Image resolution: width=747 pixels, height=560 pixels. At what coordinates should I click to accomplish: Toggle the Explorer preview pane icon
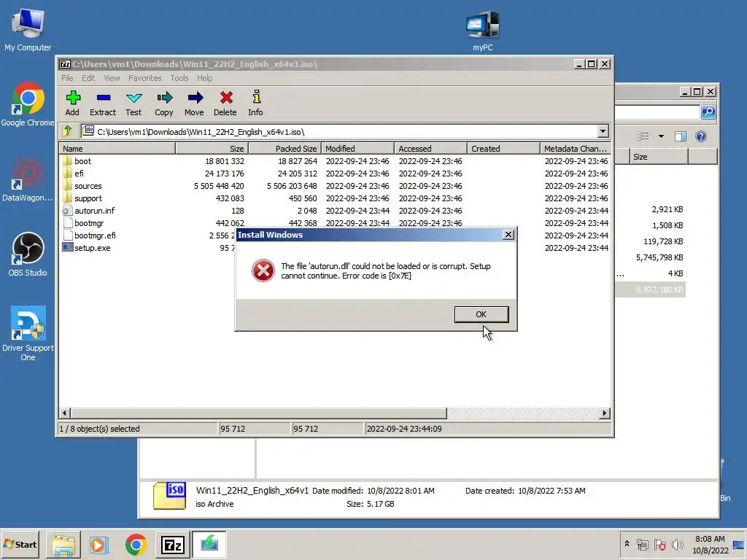pos(681,136)
